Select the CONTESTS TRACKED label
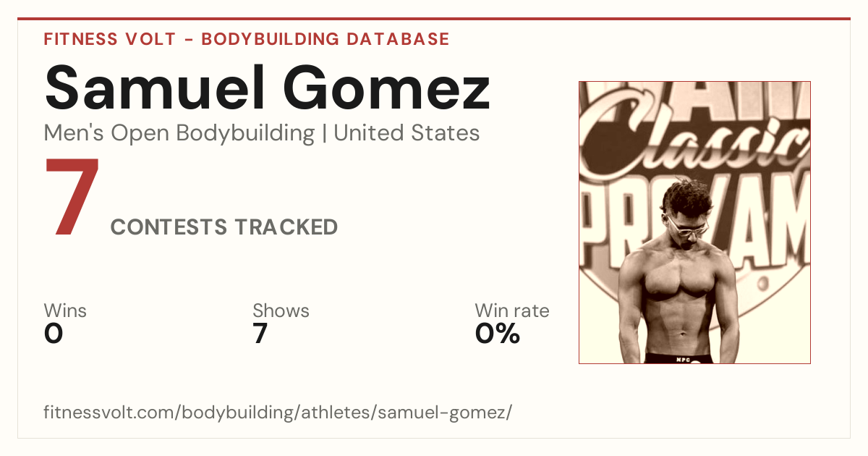Image resolution: width=868 pixels, height=456 pixels. [x=224, y=227]
